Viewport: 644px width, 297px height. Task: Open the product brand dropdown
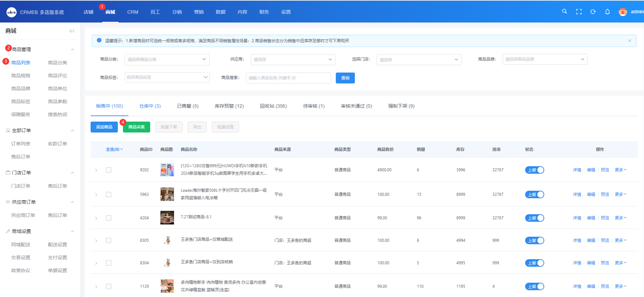pyautogui.click(x=545, y=59)
